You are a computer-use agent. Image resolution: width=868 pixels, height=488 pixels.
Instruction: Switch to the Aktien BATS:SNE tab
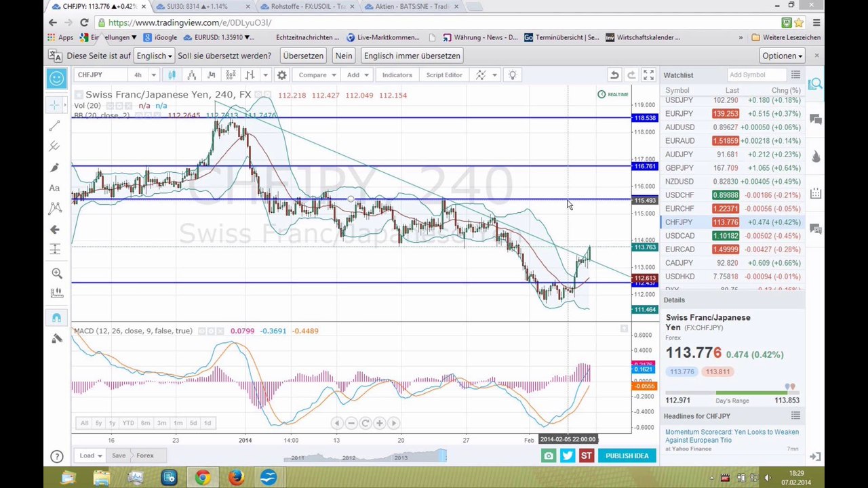tap(412, 7)
